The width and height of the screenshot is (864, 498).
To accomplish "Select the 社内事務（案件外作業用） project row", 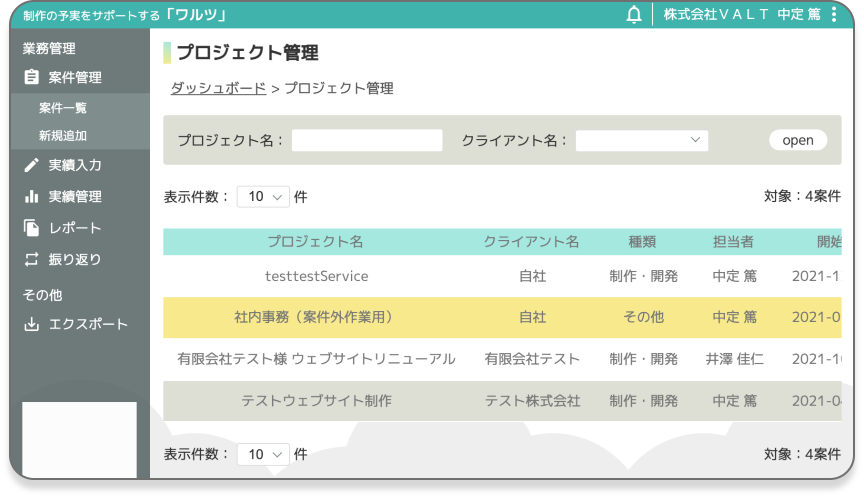I will tap(316, 317).
